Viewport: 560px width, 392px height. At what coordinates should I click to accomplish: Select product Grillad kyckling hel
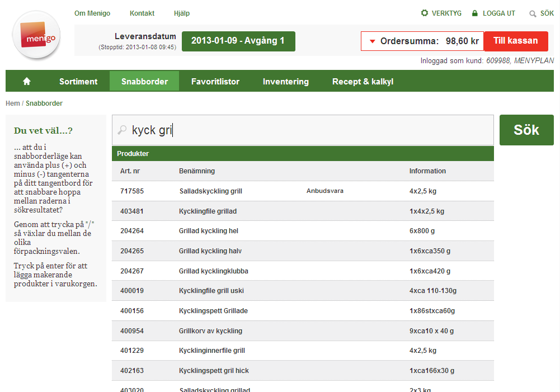coord(209,231)
